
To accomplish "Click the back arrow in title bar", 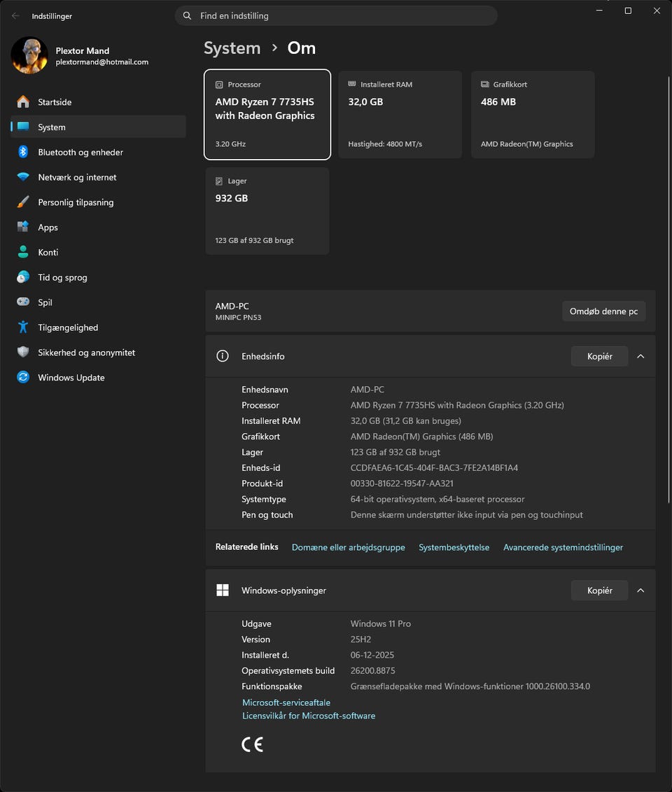I will coord(15,16).
